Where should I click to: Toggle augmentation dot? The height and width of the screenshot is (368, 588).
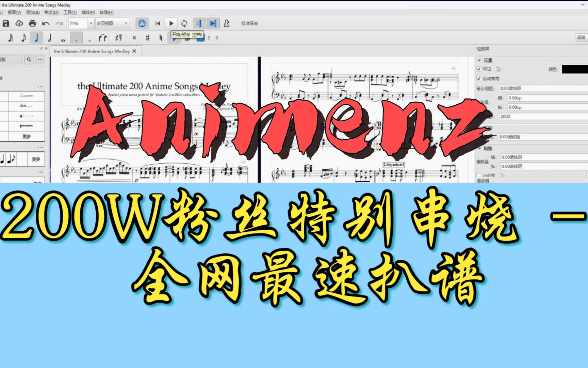coord(77,38)
